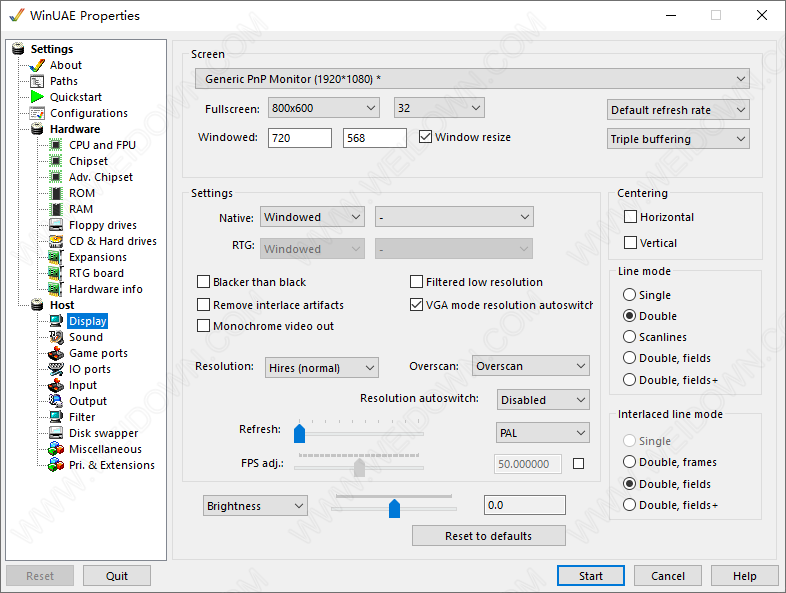Click the Refresh slider handle
The width and height of the screenshot is (786, 593).
[299, 433]
